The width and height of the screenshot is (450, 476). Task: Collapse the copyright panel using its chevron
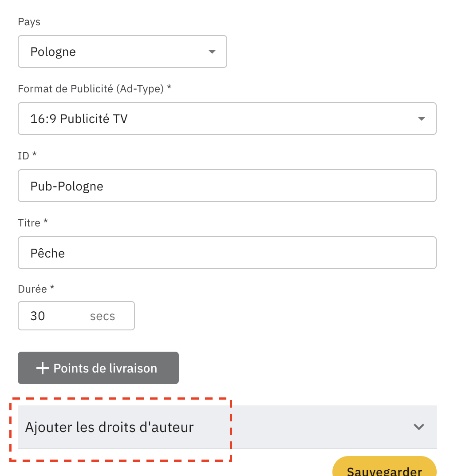pos(418,427)
